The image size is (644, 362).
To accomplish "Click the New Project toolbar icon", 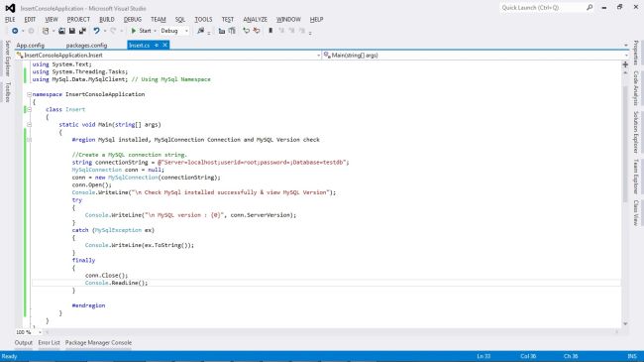I will tap(46, 31).
